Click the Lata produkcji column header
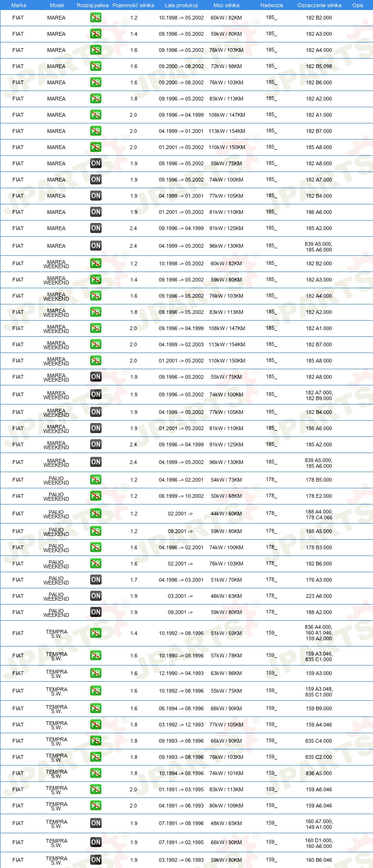This screenshot has width=373, height=868. point(181,5)
